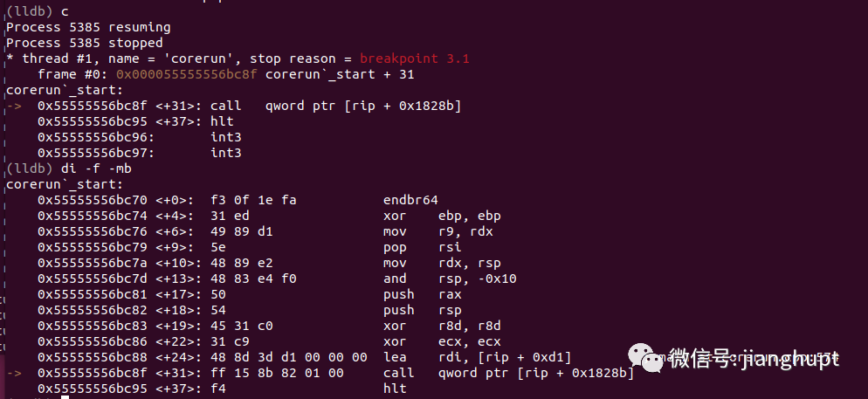Click the arrow marker beside bottom call instruction
The image size is (868, 399).
tap(14, 373)
